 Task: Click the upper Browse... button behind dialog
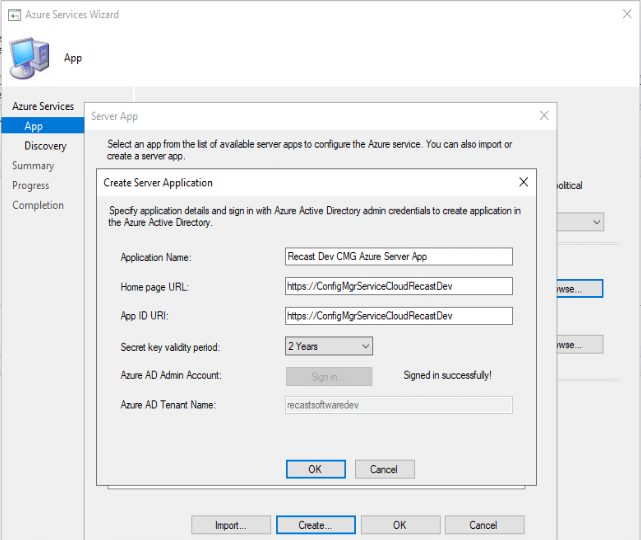[x=578, y=289]
